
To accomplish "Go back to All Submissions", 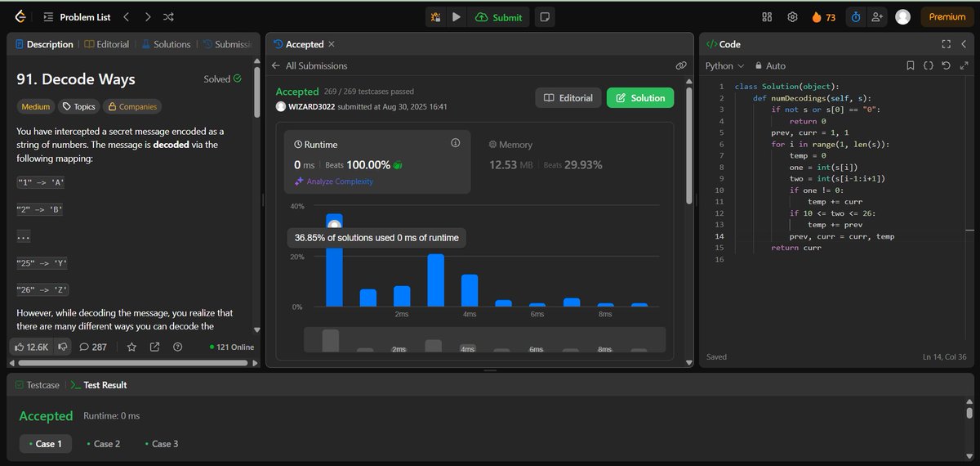I will coord(310,65).
